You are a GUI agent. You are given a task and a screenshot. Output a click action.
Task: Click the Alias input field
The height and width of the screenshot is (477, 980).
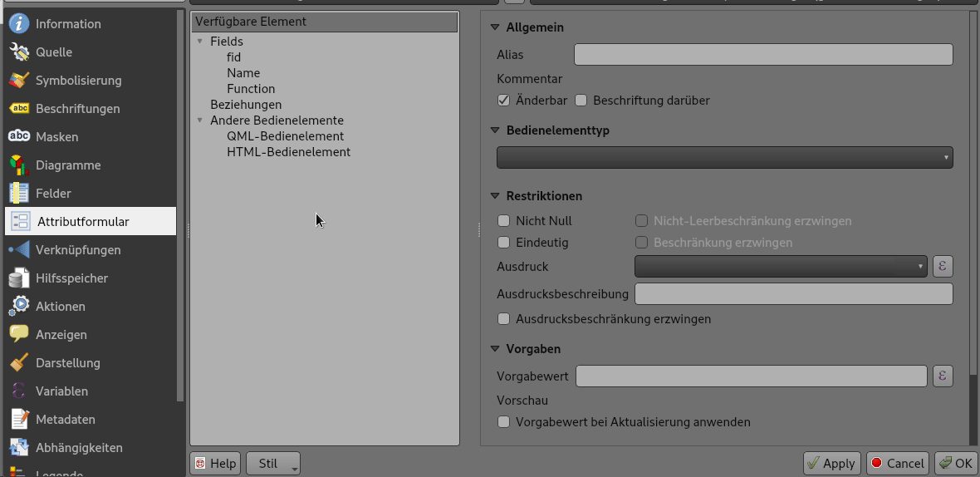click(x=762, y=55)
